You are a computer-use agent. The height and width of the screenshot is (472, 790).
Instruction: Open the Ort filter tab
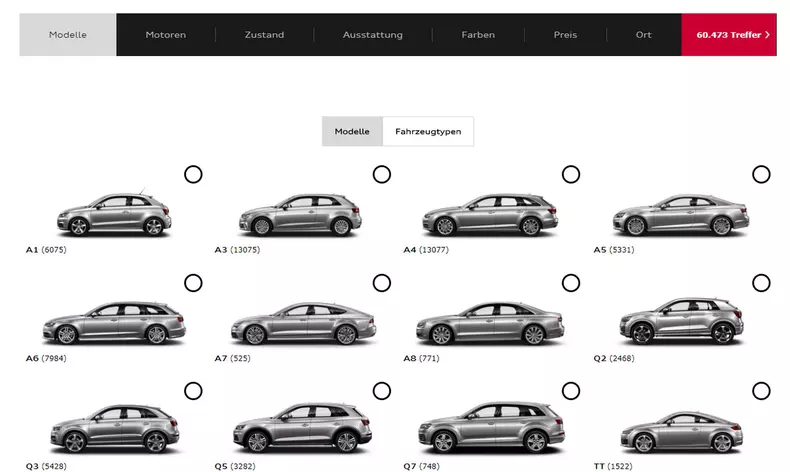click(x=643, y=35)
